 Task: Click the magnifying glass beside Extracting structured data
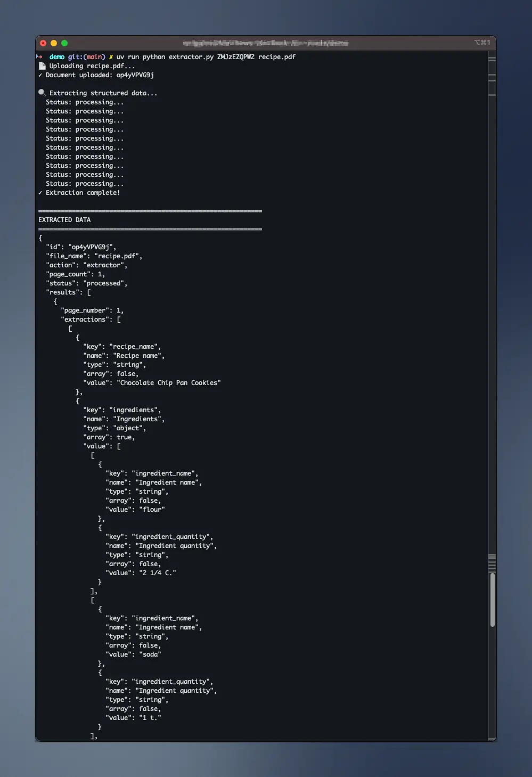[x=42, y=92]
